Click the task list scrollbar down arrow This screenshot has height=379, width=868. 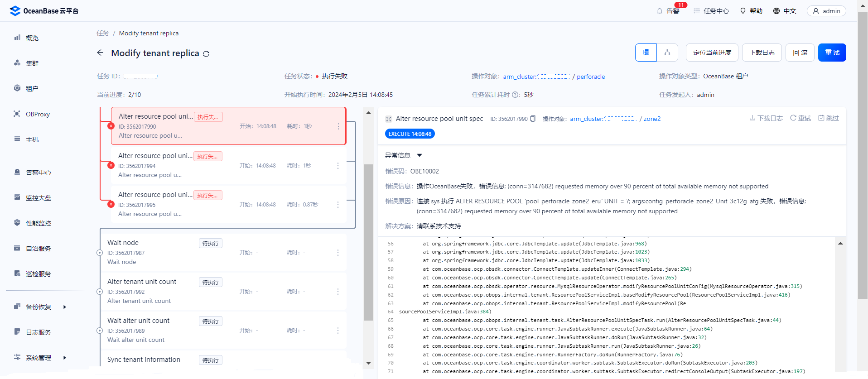point(369,363)
